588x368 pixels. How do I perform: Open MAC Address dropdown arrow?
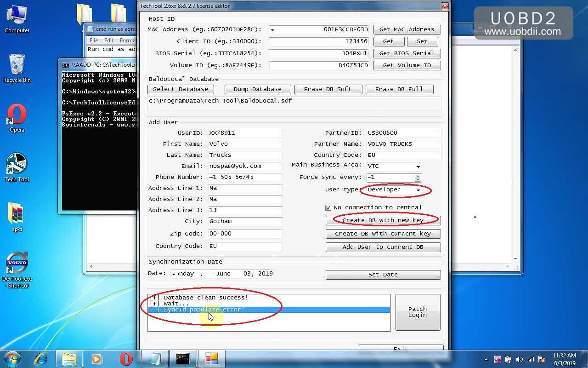273,30
